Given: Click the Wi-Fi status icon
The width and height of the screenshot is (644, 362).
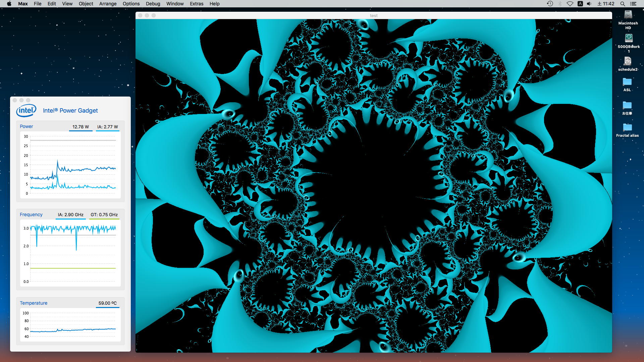Looking at the screenshot, I should [x=570, y=4].
